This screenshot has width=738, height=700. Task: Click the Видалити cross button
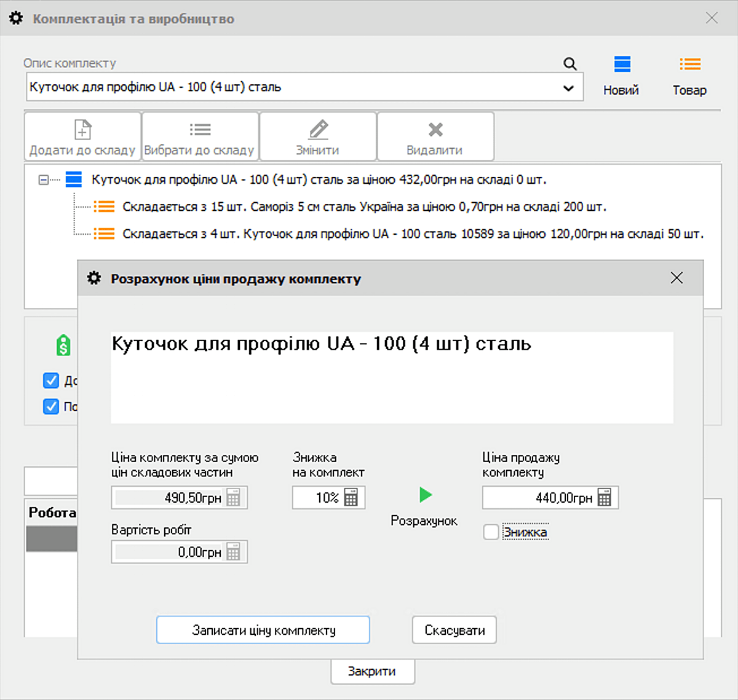tap(435, 136)
